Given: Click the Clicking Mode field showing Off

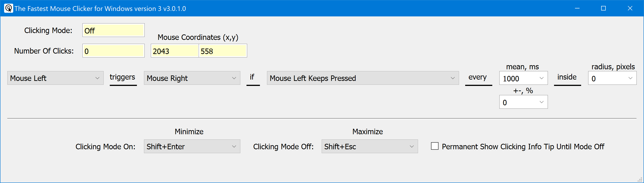Looking at the screenshot, I should (x=113, y=30).
